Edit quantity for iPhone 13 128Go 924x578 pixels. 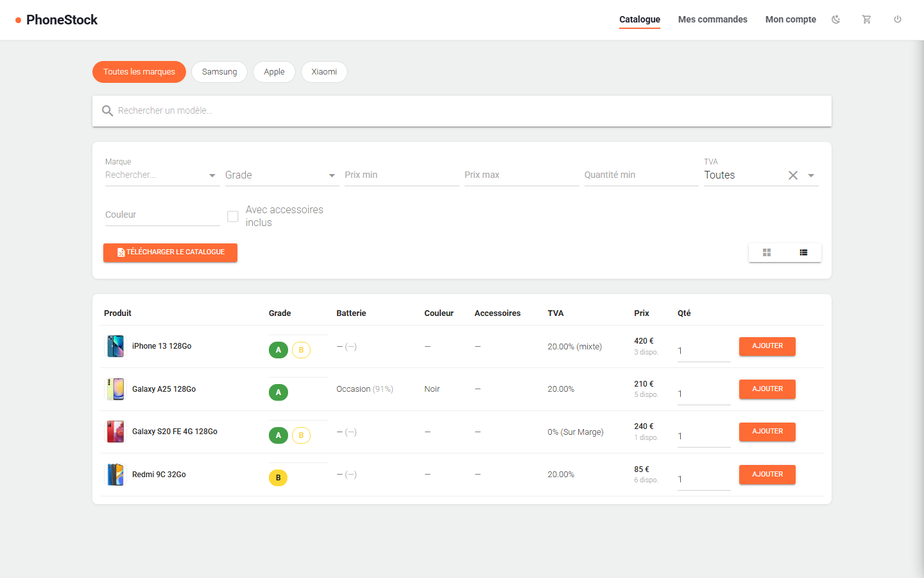pos(704,351)
